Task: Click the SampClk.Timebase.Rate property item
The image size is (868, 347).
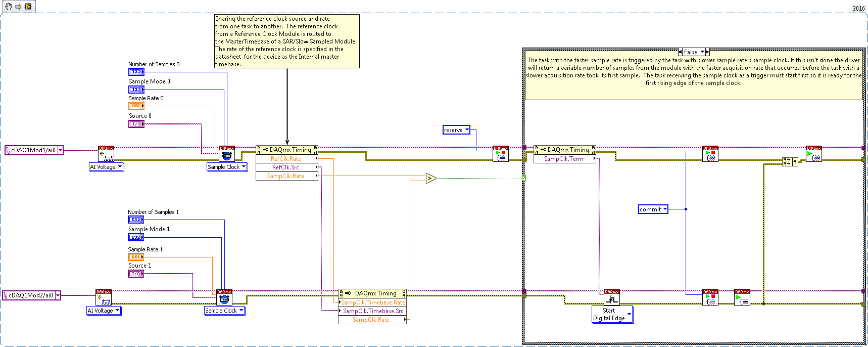Action: pyautogui.click(x=373, y=302)
